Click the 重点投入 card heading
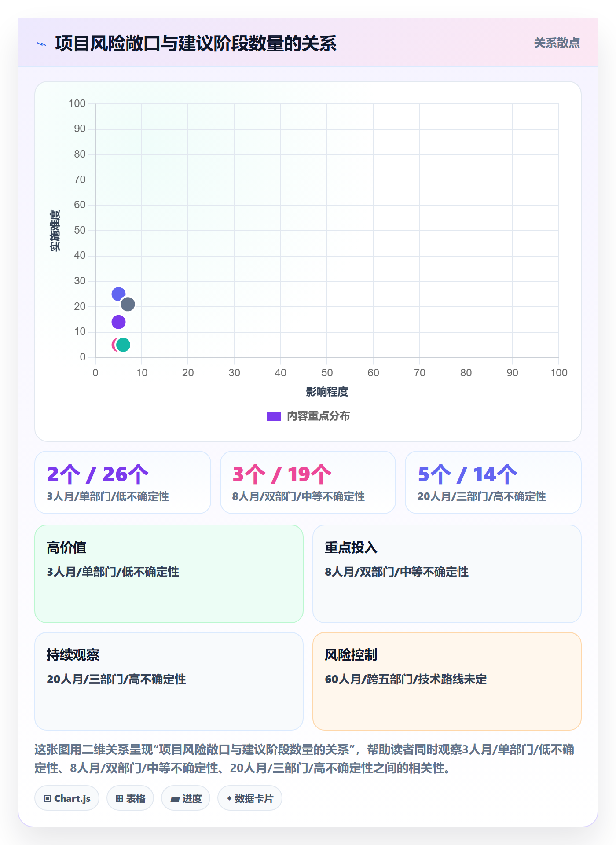Image resolution: width=616 pixels, height=845 pixels. (351, 547)
